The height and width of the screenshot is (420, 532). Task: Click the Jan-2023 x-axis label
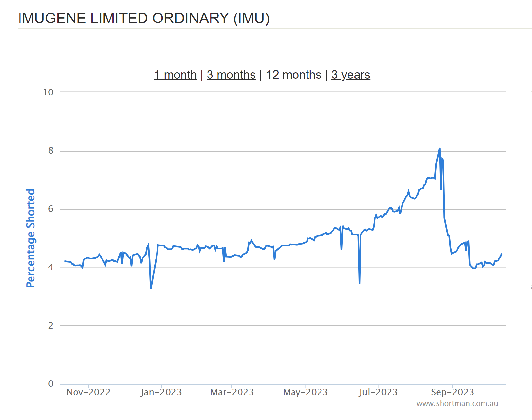(161, 392)
